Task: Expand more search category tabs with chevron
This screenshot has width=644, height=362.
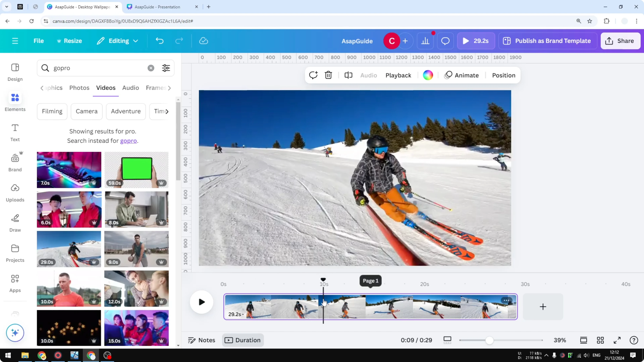Action: click(170, 88)
